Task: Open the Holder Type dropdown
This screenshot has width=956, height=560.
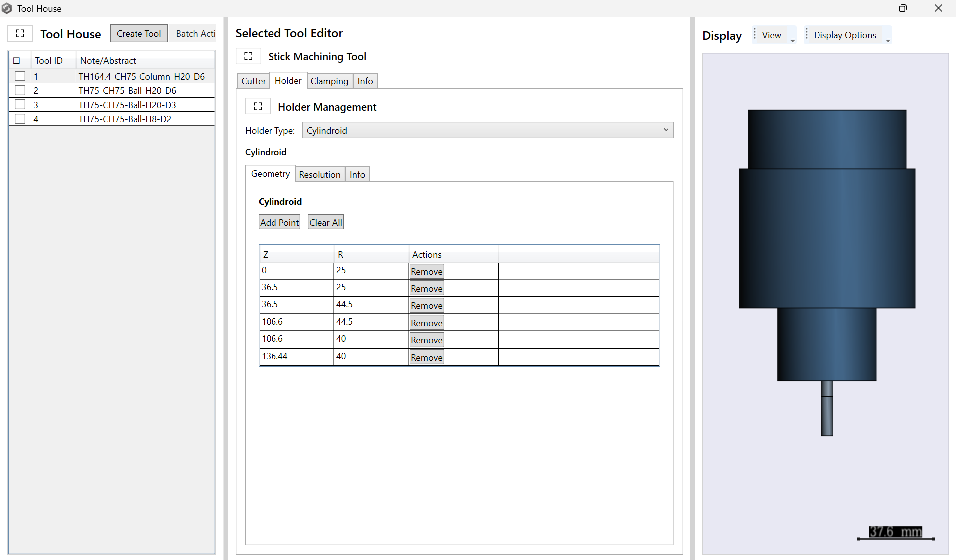Action: click(x=487, y=130)
